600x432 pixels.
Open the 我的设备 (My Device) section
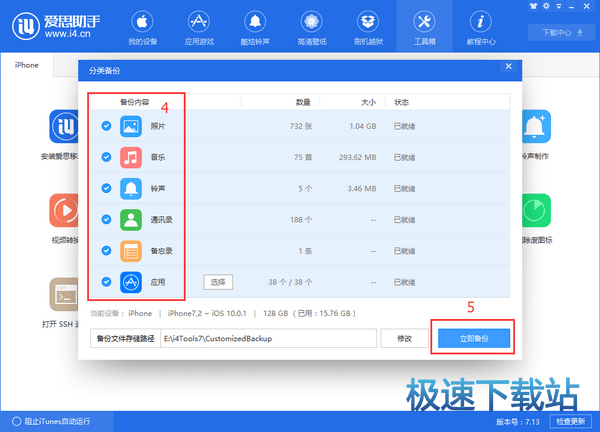[142, 28]
